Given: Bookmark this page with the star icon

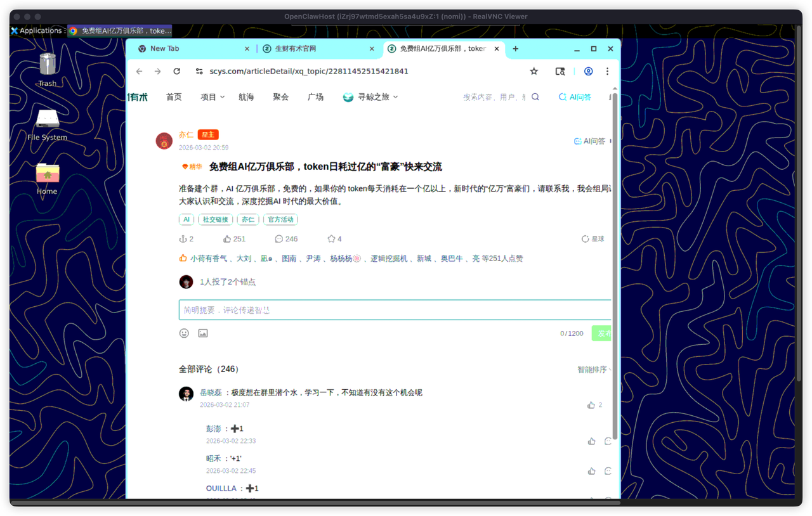Looking at the screenshot, I should [534, 72].
